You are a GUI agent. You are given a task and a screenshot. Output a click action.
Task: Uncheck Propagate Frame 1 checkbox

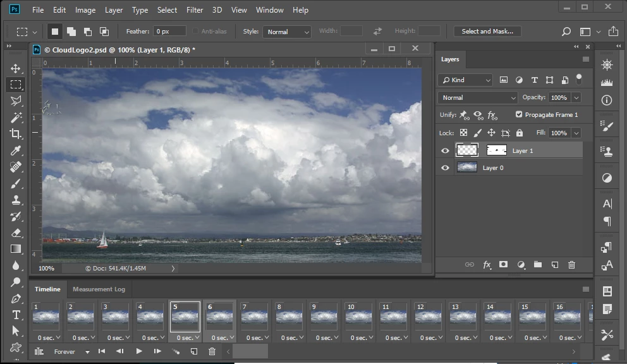point(519,114)
